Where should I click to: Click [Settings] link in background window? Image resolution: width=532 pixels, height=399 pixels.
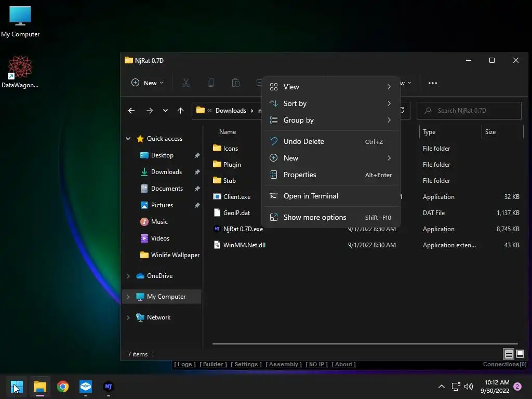point(246,364)
